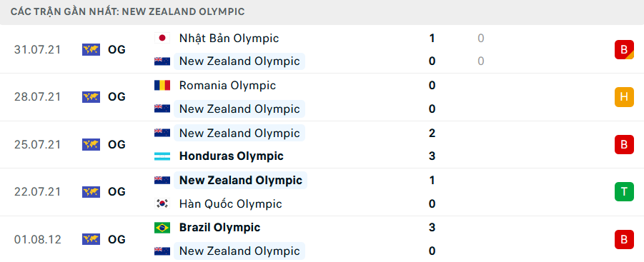Click the red B badge for 31.07.21 match

click(x=624, y=49)
